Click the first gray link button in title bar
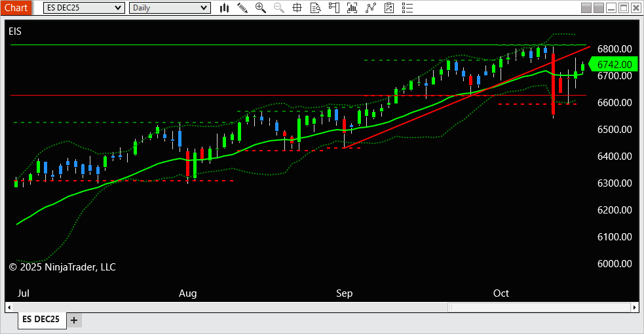 click(586, 8)
